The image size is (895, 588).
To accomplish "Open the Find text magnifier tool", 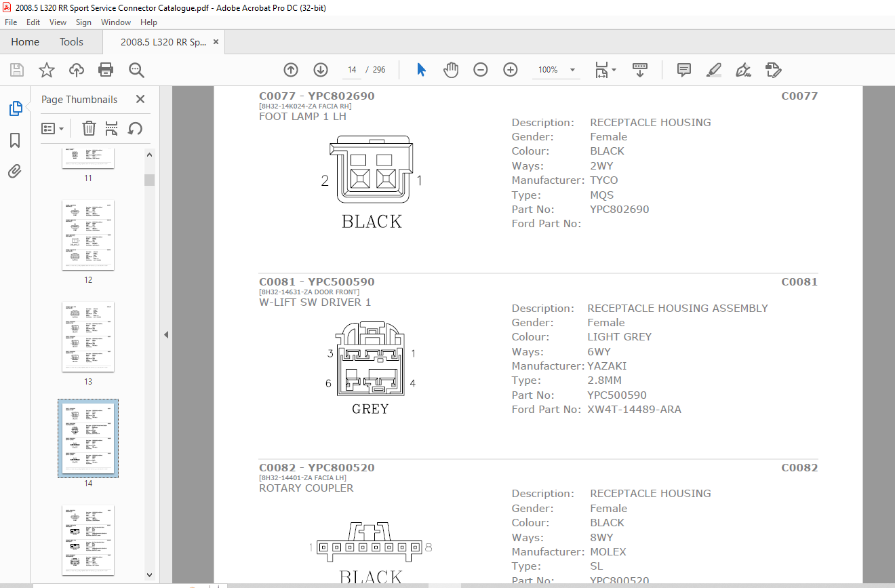I will coord(136,70).
